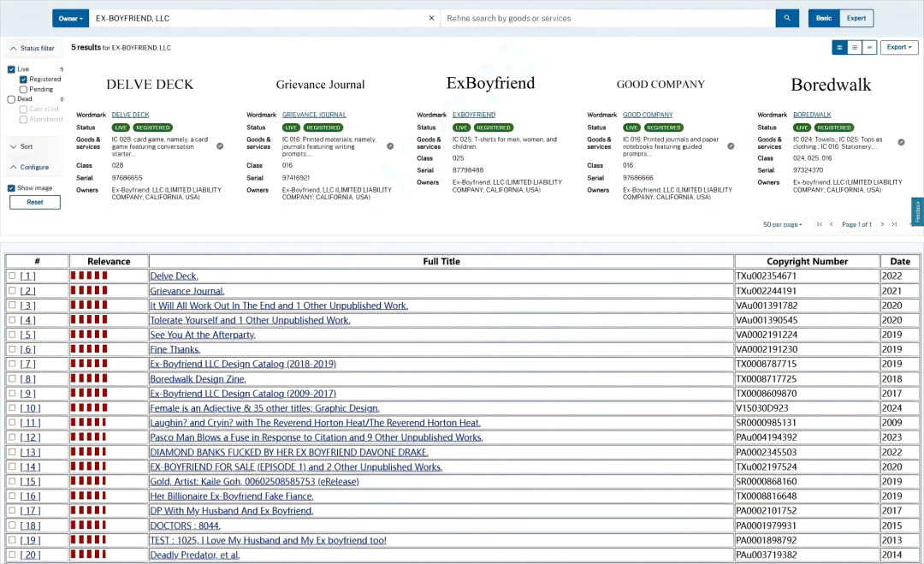Uncheck the Registered status filter
924x564 pixels.
[24, 80]
